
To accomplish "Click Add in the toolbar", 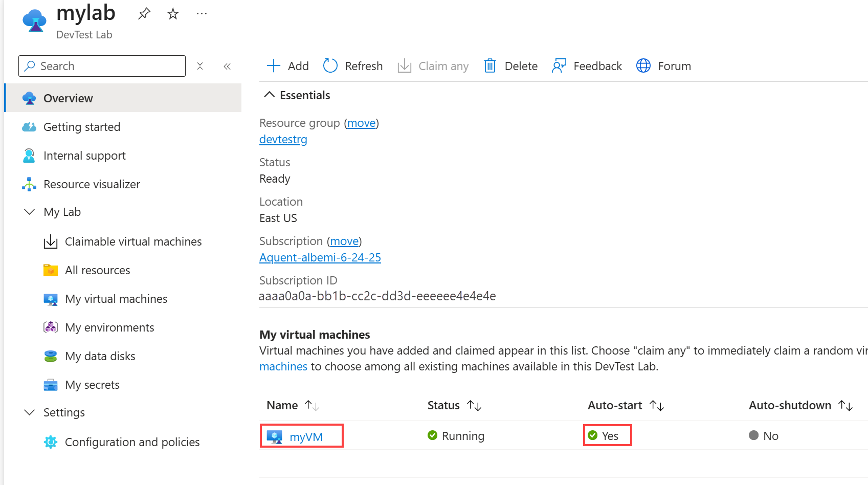I will [x=287, y=66].
